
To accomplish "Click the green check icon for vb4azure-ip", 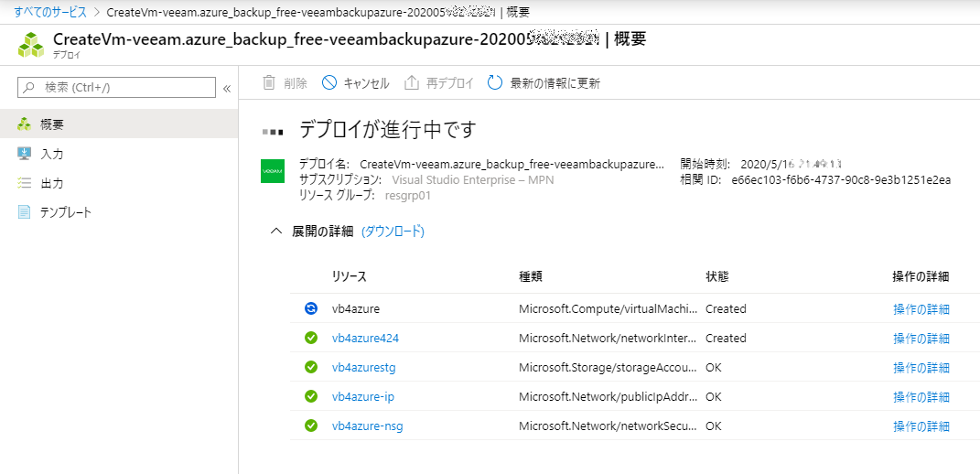I will pos(310,396).
